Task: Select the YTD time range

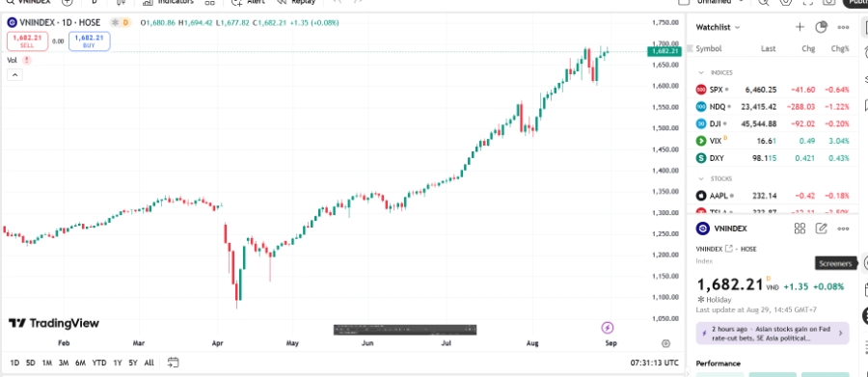Action: (x=99, y=363)
